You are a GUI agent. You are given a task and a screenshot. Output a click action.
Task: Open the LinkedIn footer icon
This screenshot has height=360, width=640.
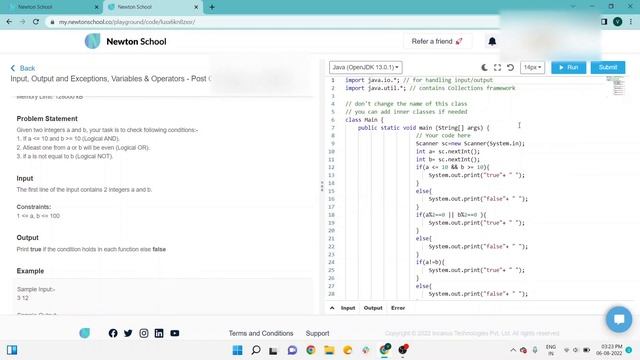click(159, 333)
